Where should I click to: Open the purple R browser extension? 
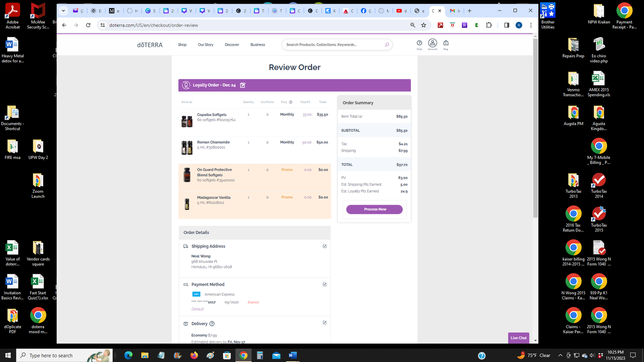(465, 25)
